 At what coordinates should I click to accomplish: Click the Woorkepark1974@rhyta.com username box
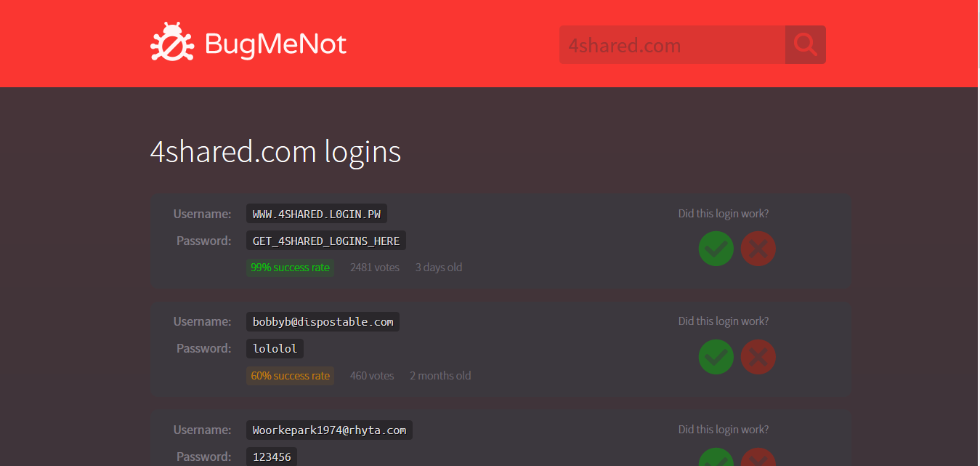tap(329, 430)
